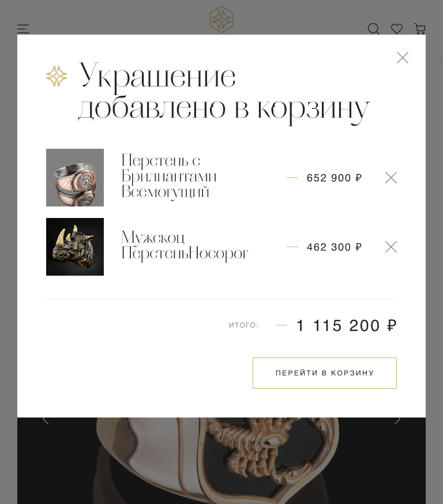Click the background scorpion ring image
The image size is (443, 504).
(221, 461)
